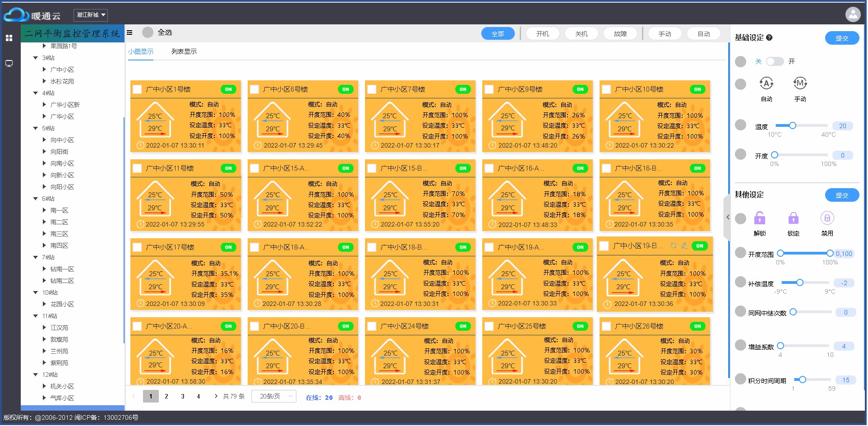Collapse the 3#站 tree node
This screenshot has width=868, height=426.
(x=36, y=58)
